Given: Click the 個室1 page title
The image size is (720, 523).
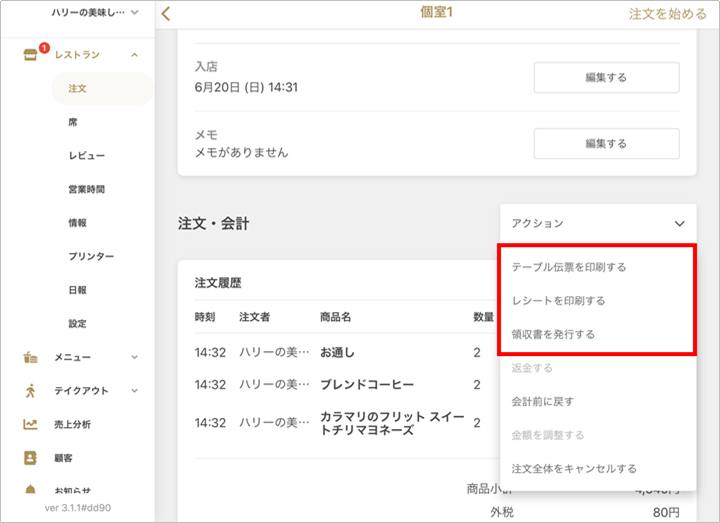Looking at the screenshot, I should point(436,12).
